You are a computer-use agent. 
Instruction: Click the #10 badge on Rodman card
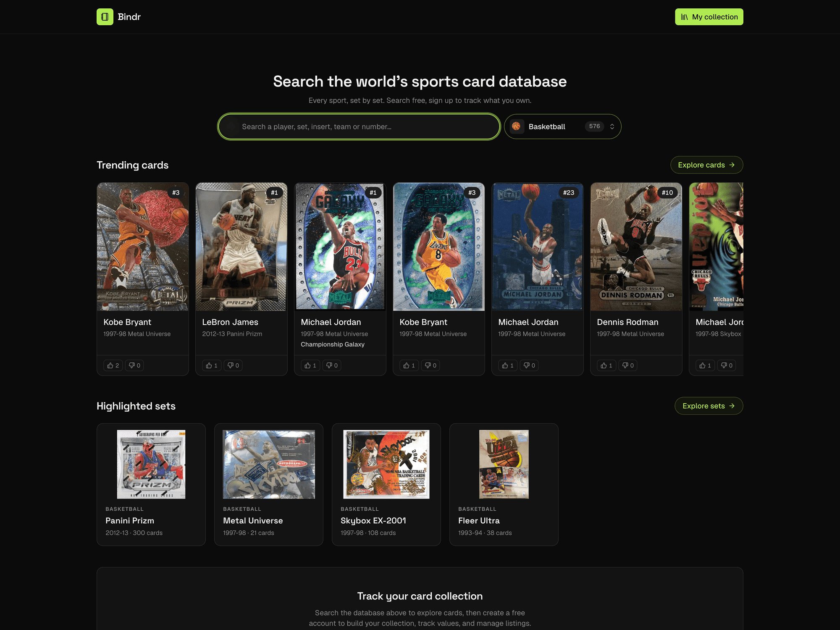pyautogui.click(x=667, y=193)
